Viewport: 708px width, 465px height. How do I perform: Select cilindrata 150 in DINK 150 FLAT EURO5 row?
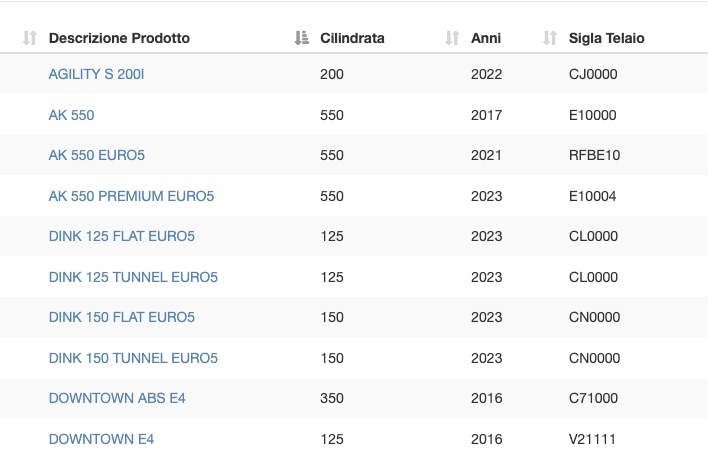tap(332, 317)
